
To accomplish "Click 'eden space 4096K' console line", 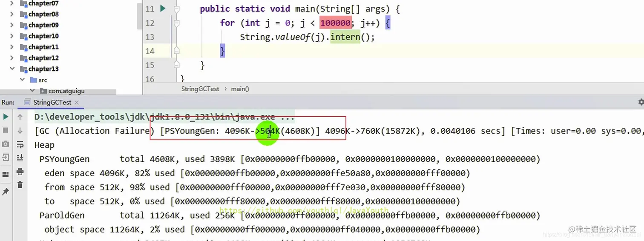I will 257,173.
